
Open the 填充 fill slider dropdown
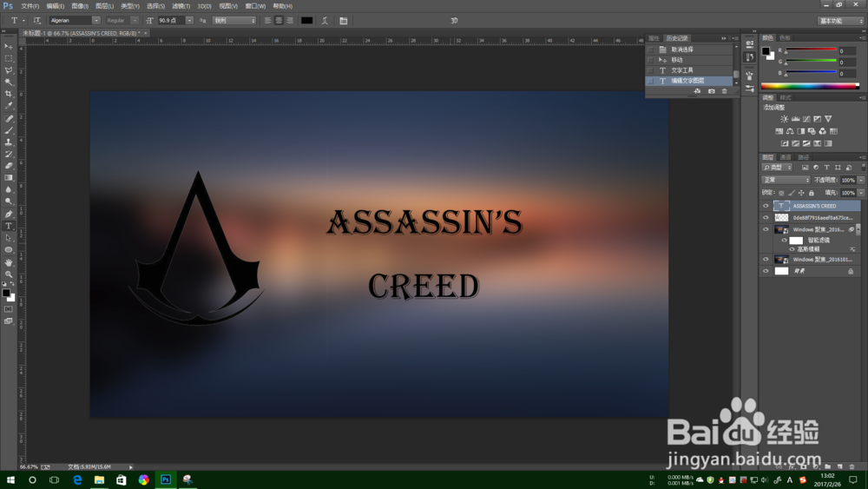(x=861, y=193)
